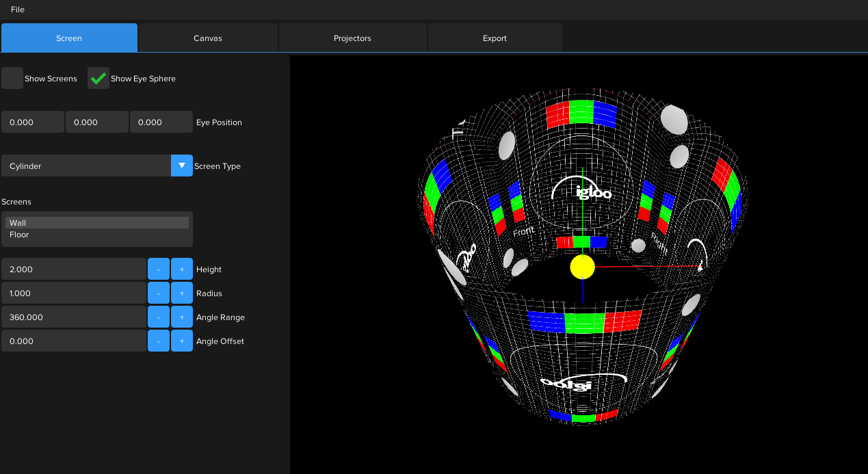Increase Height with the plus button
Screen dimensions: 868x474
click(182, 269)
